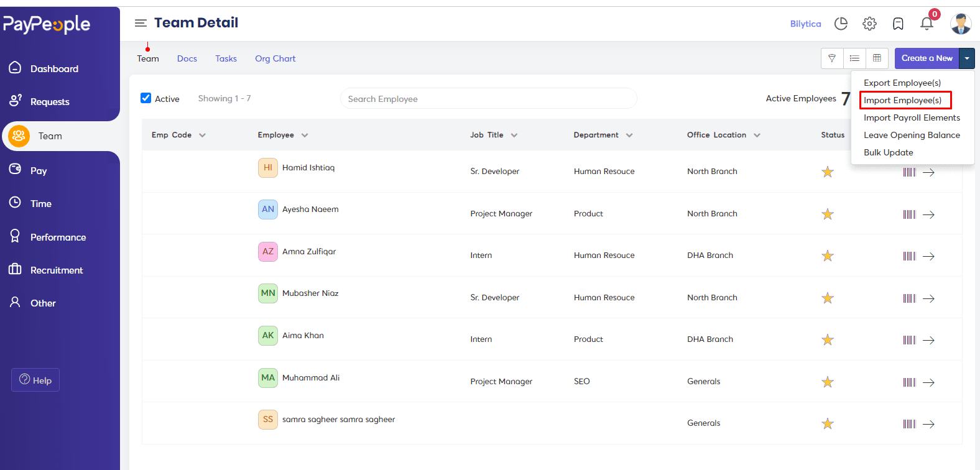Image resolution: width=980 pixels, height=470 pixels.
Task: Click the filter funnel icon
Action: point(832,58)
